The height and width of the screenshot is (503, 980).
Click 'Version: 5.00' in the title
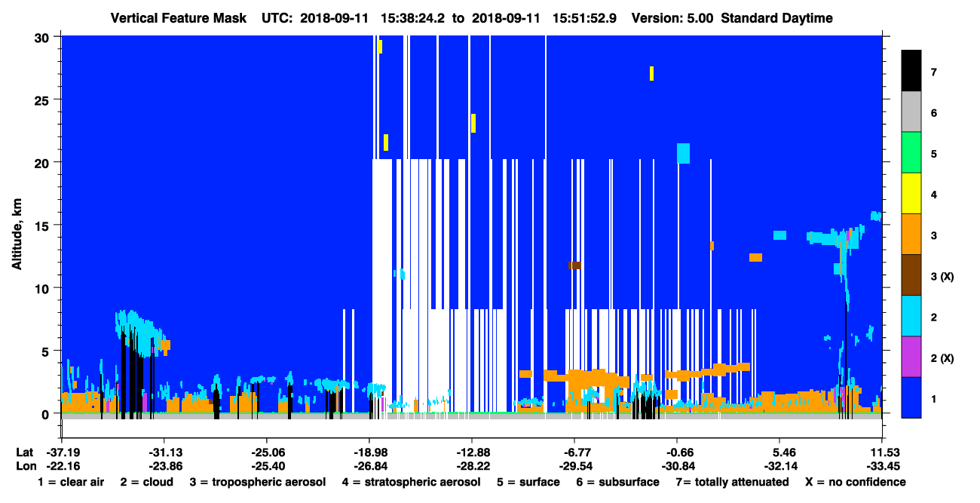(673, 18)
